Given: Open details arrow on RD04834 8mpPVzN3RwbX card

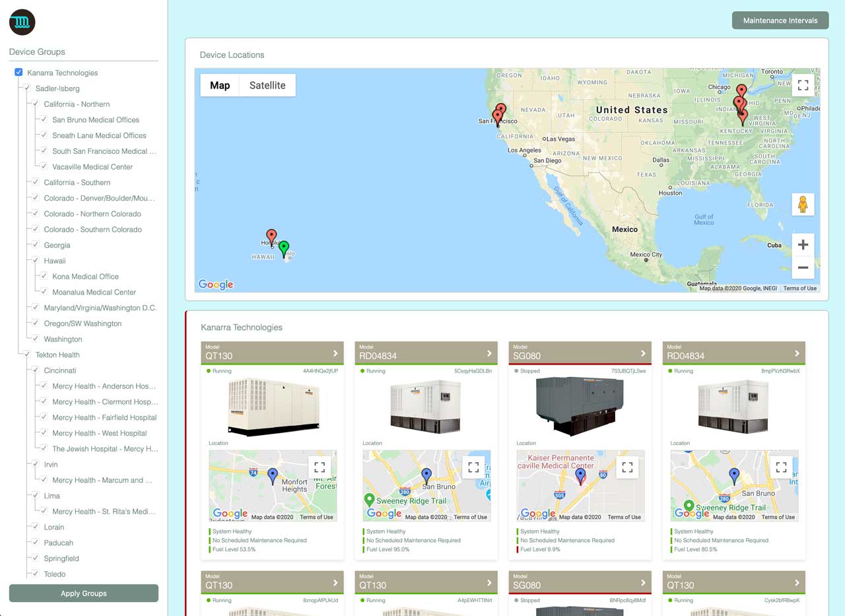Looking at the screenshot, I should pyautogui.click(x=797, y=353).
